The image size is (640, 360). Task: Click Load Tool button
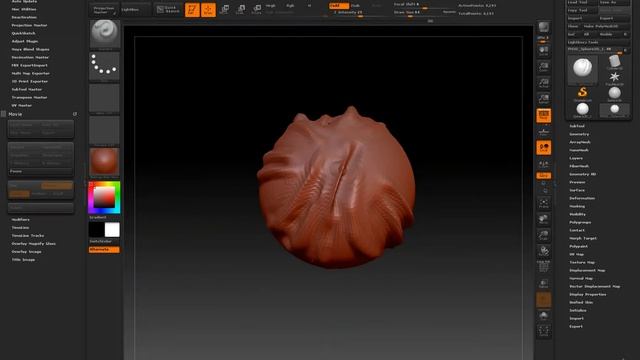pyautogui.click(x=581, y=2)
